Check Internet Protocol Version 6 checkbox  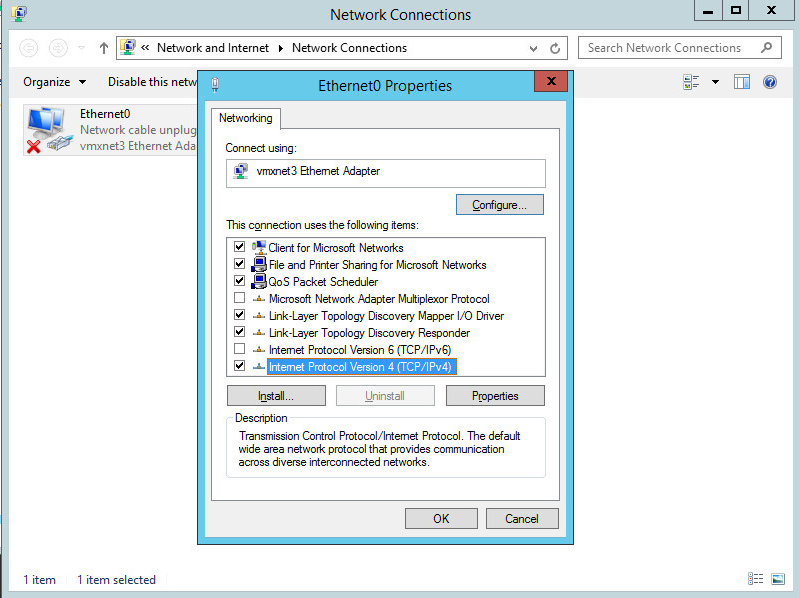click(x=239, y=349)
